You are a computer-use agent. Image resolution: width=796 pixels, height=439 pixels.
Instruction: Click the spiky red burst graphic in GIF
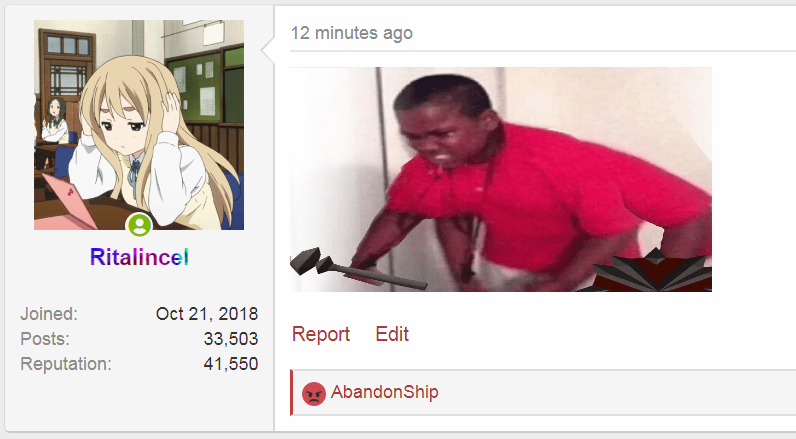[x=652, y=271]
